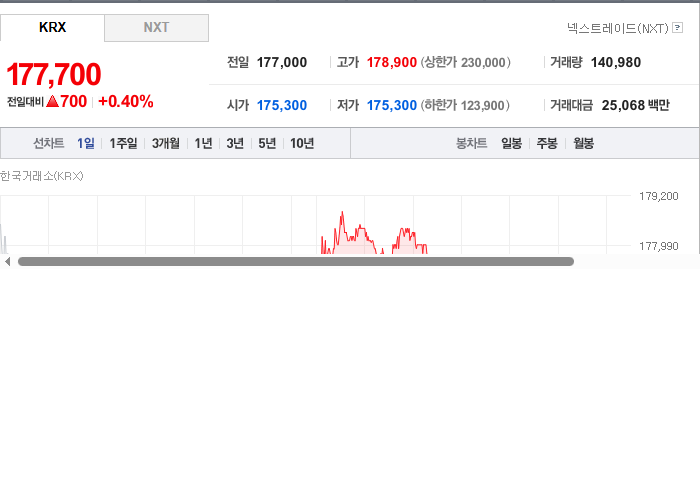Screen dimensions: 700x490
Task: Click the trading value 25,068 백만
Action: pyautogui.click(x=636, y=105)
